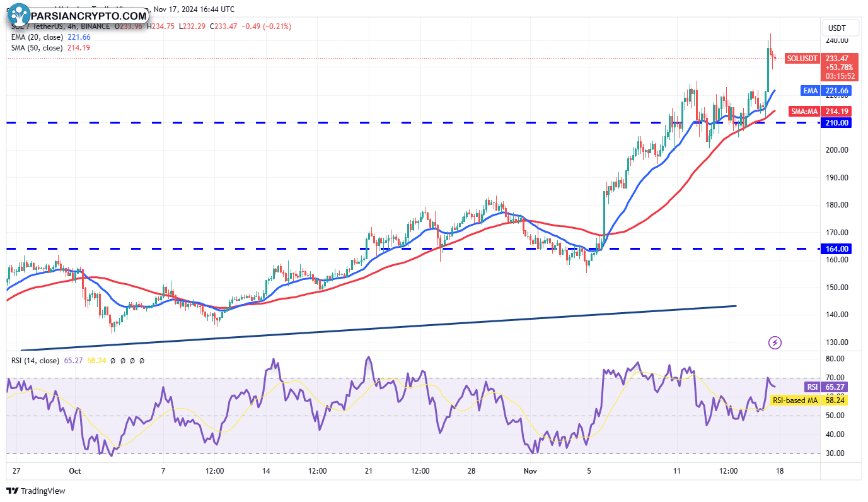Click the SMA legend value 214.19
The width and height of the screenshot is (868, 502).
(79, 48)
